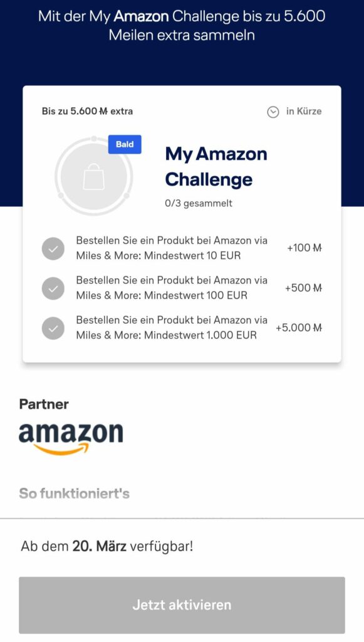Screen dimensions: 364x642
Task: Toggle the checkmark for 1.000 EUR order
Action: point(53,328)
